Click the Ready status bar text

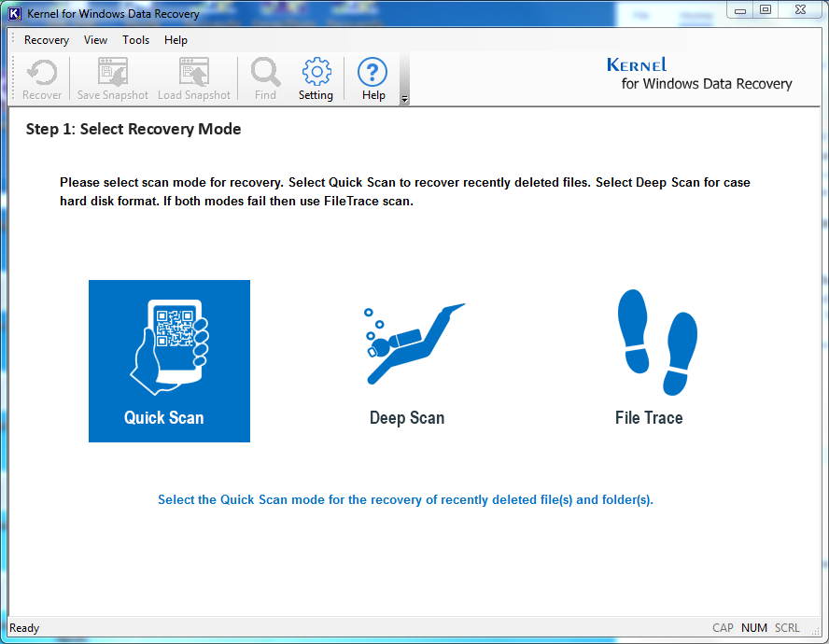click(x=24, y=627)
